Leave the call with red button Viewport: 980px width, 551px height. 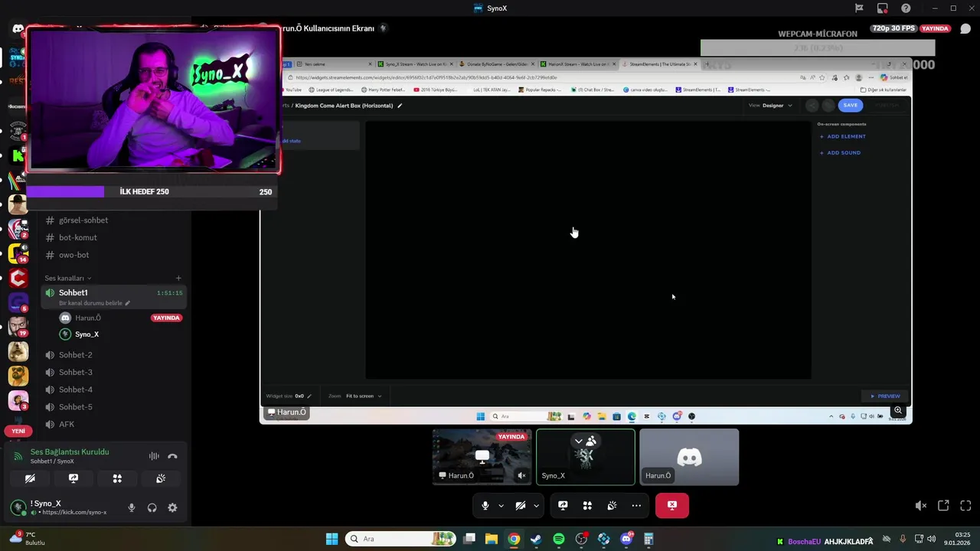[x=672, y=506]
